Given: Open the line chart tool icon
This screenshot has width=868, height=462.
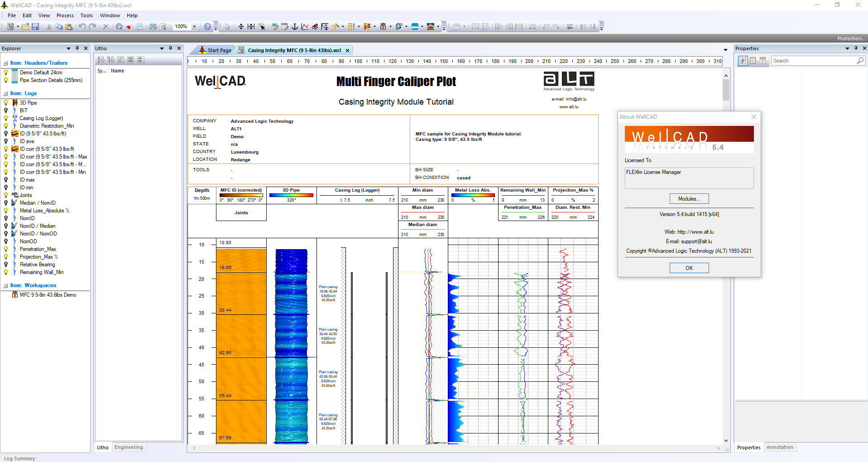Looking at the screenshot, I should tap(305, 27).
